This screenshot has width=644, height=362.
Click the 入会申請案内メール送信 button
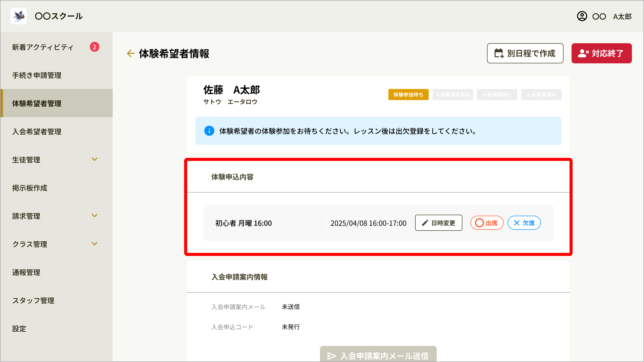[378, 354]
